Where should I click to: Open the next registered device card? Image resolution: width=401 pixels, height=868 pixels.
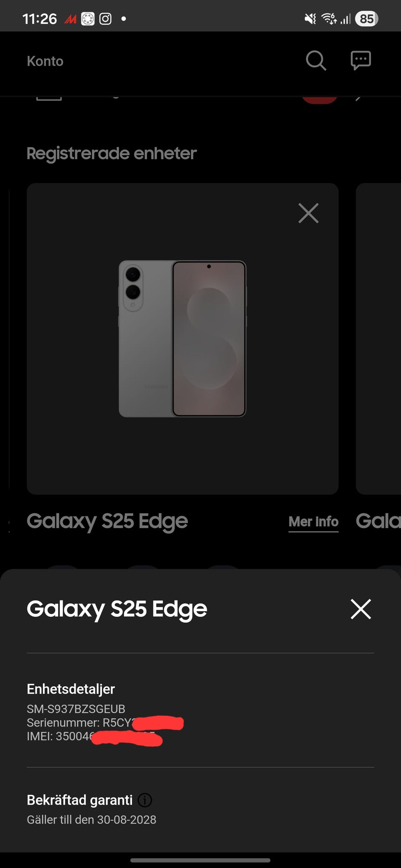point(378,338)
